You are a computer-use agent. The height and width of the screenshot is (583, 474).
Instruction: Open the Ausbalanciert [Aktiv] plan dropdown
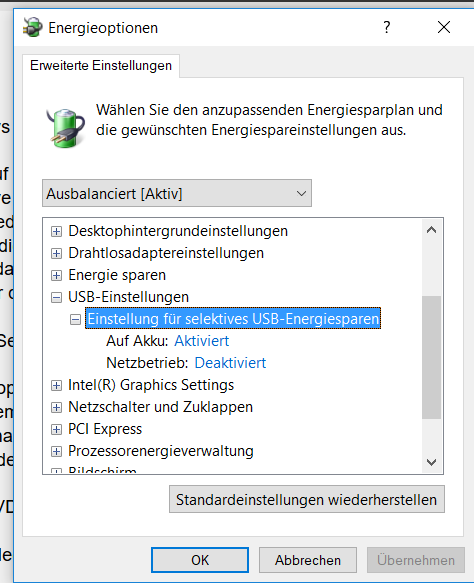point(177,193)
